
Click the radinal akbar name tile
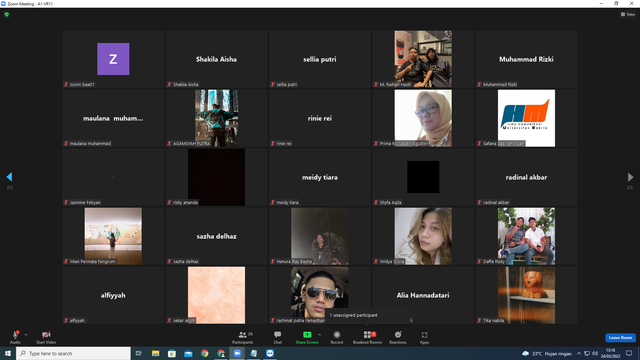point(526,177)
